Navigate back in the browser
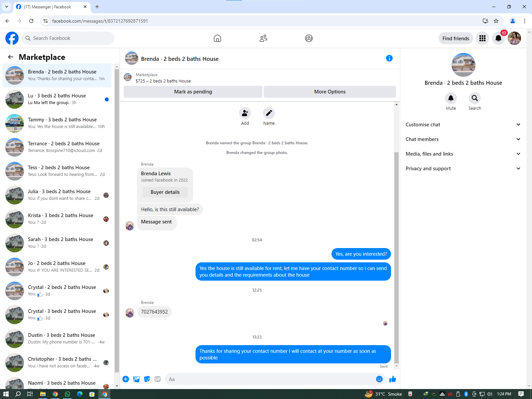The height and width of the screenshot is (399, 532). pos(7,21)
